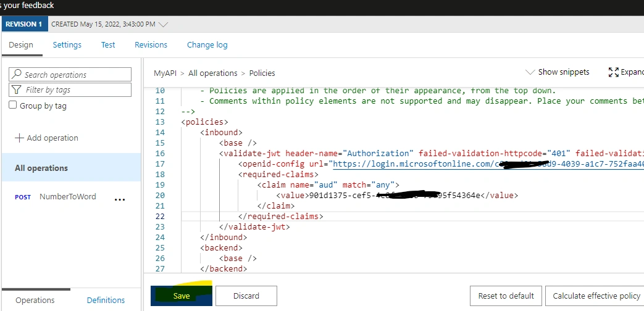
Task: Click the search magnifier icon in operations box
Action: coord(17,74)
